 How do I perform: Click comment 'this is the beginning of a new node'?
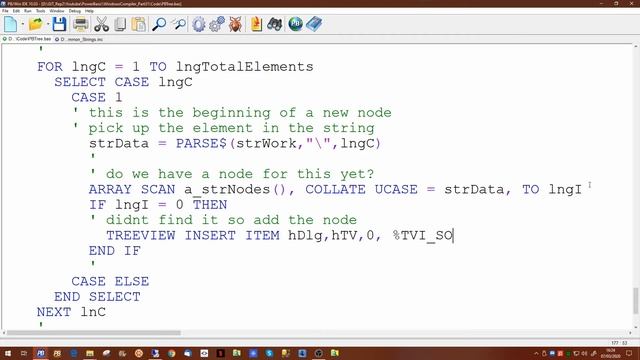(240, 113)
